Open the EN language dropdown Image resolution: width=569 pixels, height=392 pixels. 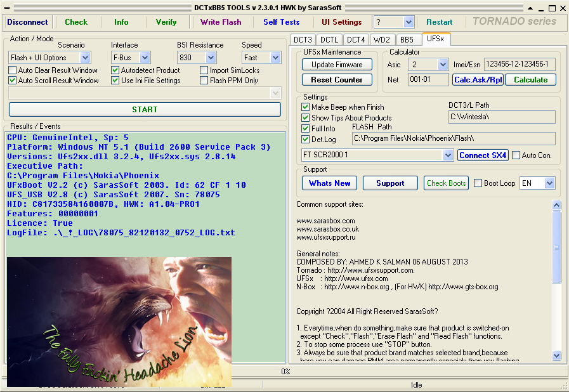pos(549,183)
